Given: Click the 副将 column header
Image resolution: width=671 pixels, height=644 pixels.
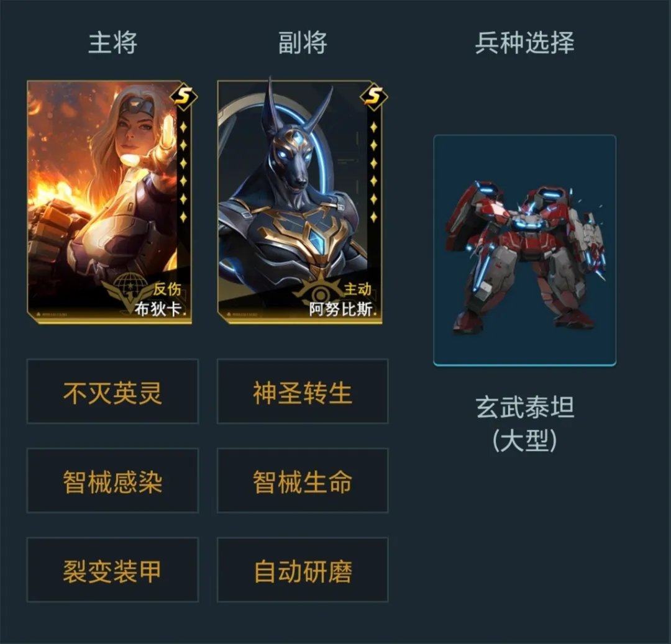Looking at the screenshot, I should coord(303,43).
